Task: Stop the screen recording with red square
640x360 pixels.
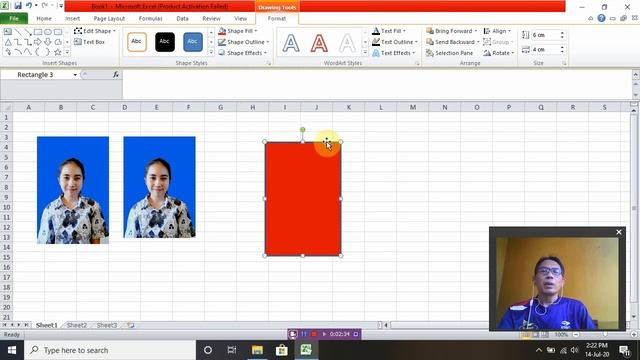Action: click(x=314, y=334)
